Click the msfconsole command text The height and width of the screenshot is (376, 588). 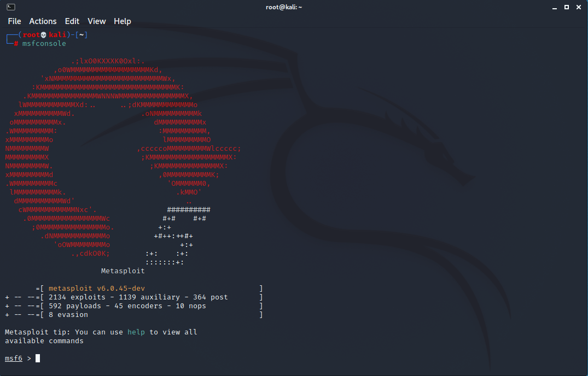coord(44,43)
